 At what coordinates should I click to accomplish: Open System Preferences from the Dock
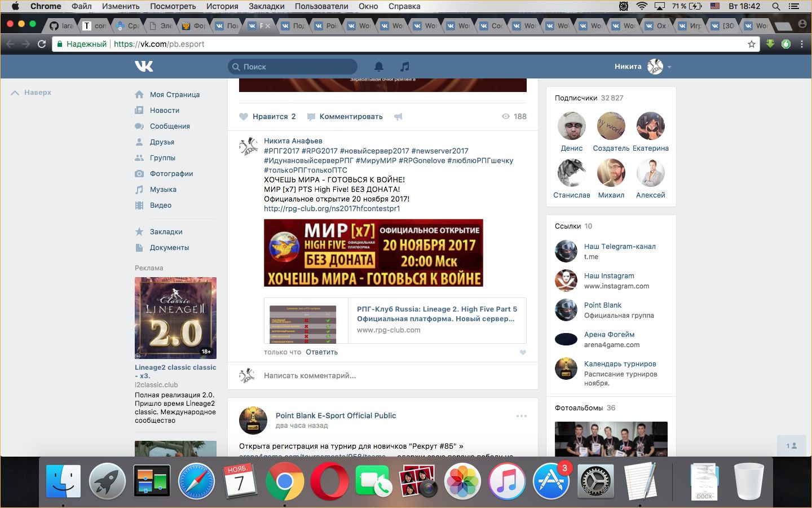point(595,481)
